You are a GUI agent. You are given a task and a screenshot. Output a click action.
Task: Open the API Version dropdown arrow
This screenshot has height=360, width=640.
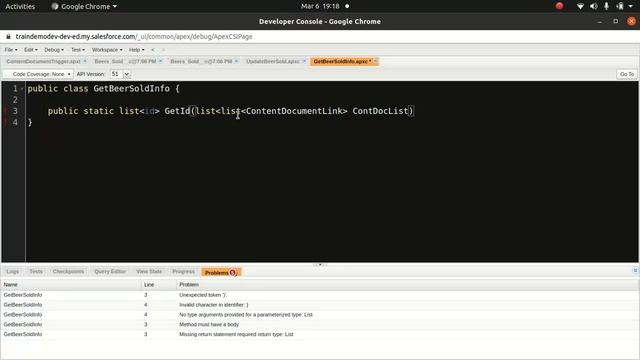pos(127,74)
